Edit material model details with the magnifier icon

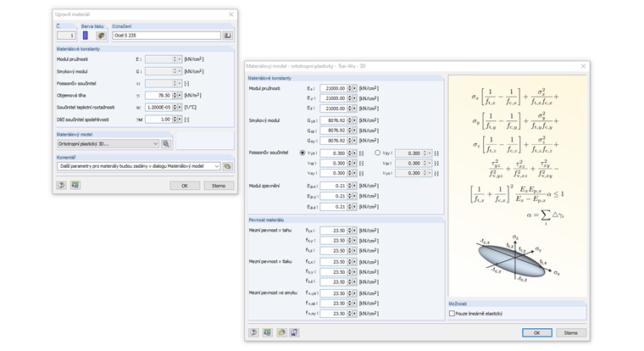[166, 144]
